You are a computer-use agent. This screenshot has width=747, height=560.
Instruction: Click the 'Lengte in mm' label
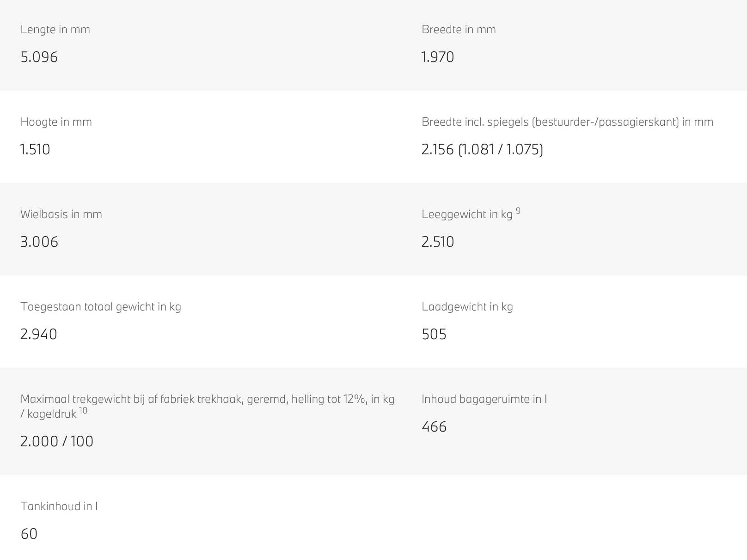[x=55, y=30]
